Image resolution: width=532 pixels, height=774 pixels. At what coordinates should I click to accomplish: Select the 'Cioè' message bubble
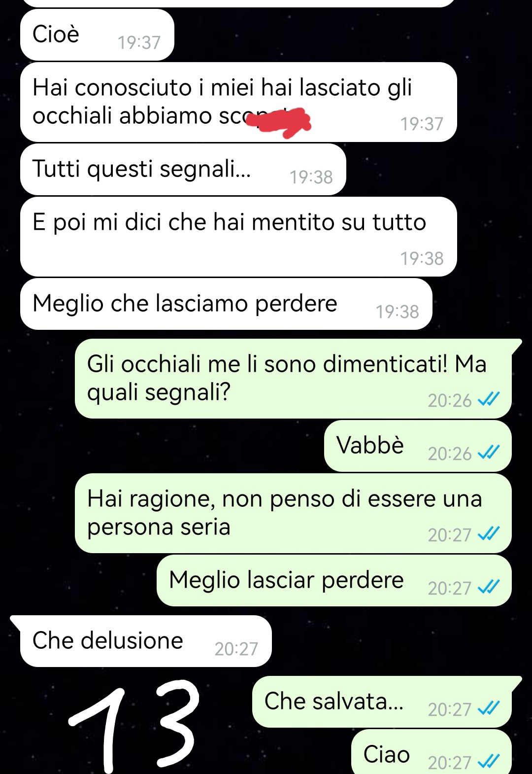click(97, 35)
